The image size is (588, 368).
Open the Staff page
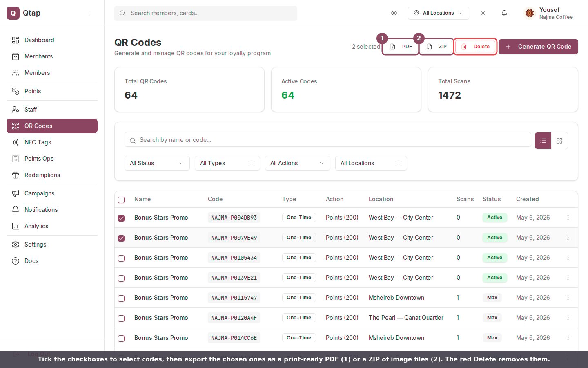(52, 110)
